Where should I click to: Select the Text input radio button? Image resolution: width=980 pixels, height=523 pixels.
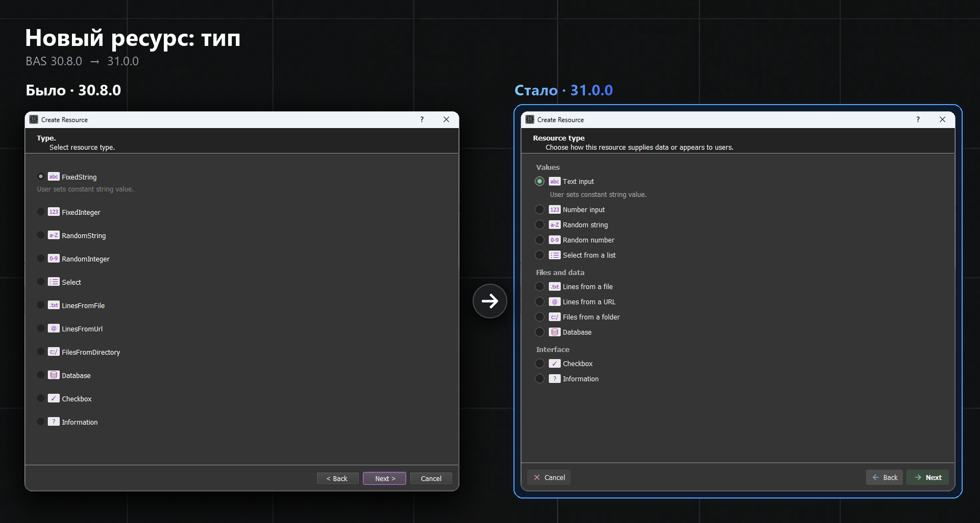coord(540,181)
